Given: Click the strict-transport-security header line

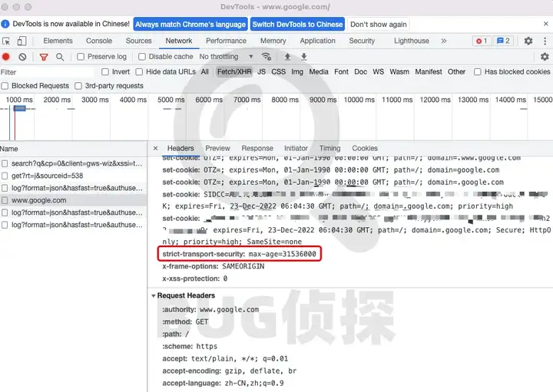Looking at the screenshot, I should tap(239, 254).
